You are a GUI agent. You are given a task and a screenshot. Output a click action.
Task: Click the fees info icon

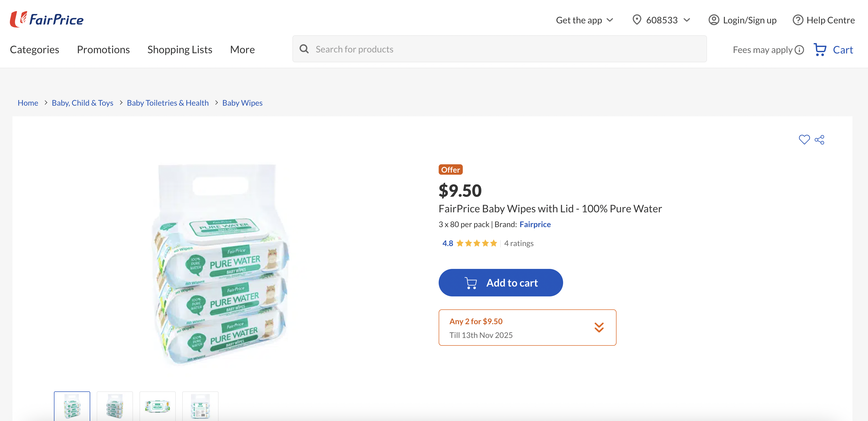(x=799, y=50)
